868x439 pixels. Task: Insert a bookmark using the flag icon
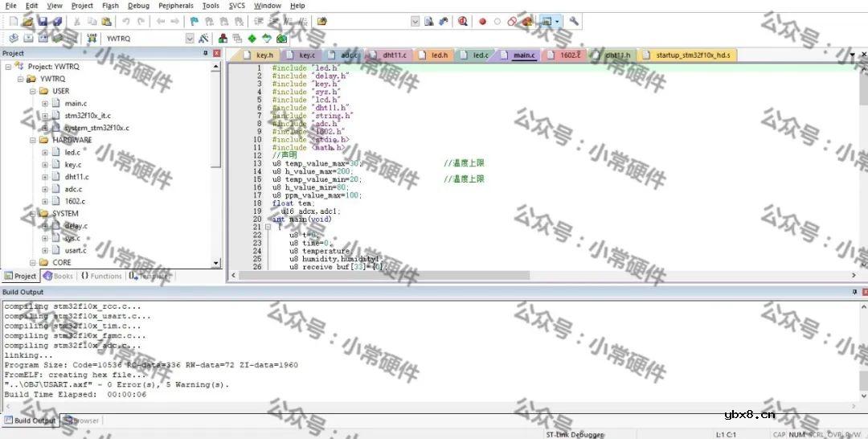[x=194, y=22]
